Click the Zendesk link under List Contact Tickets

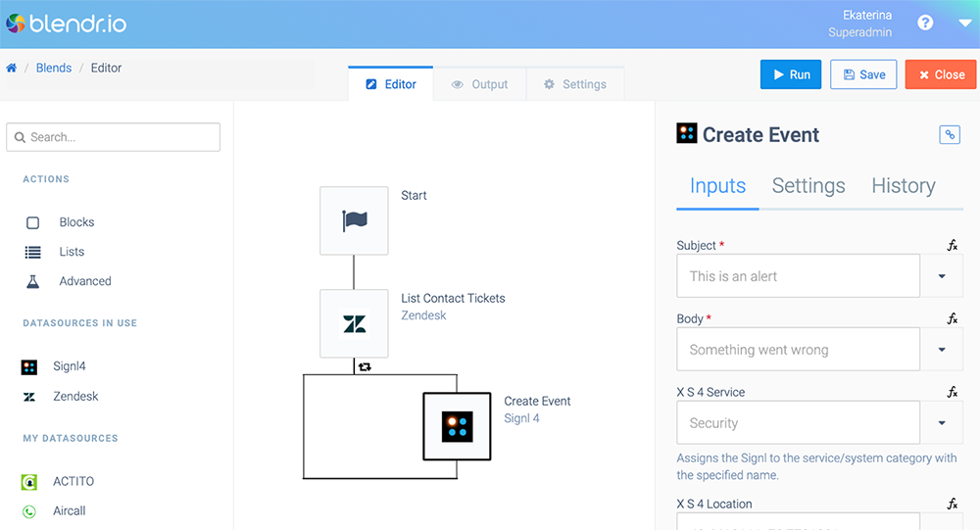423,315
